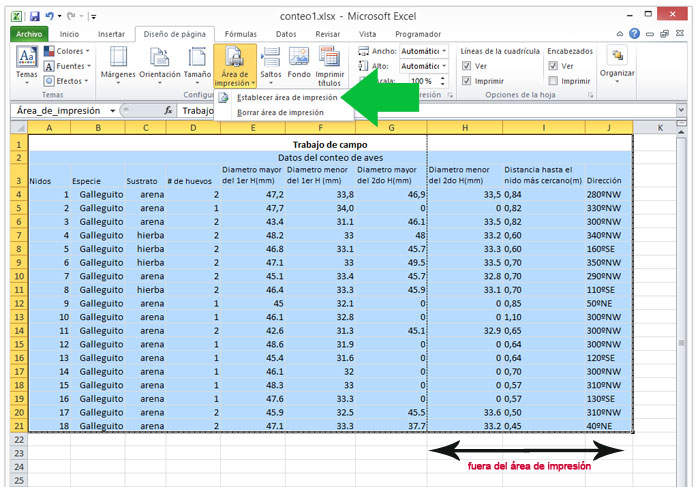Image resolution: width=700 pixels, height=487 pixels.
Task: Open Excel Help question mark icon
Action: pos(634,33)
